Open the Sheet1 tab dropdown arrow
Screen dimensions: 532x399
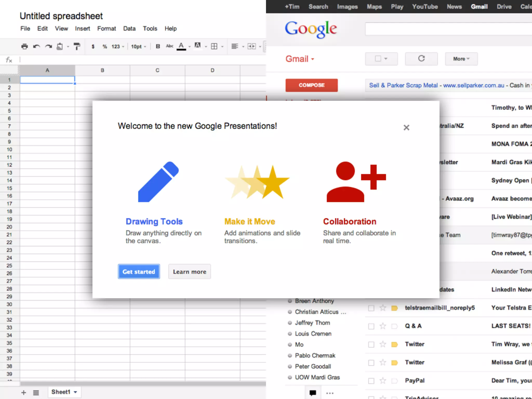(76, 392)
